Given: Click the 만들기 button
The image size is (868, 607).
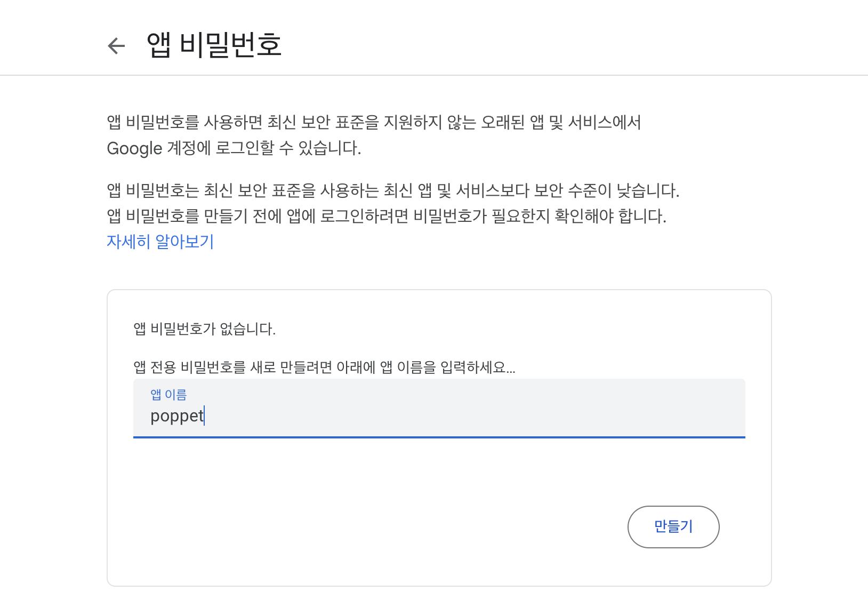Looking at the screenshot, I should pos(673,526).
